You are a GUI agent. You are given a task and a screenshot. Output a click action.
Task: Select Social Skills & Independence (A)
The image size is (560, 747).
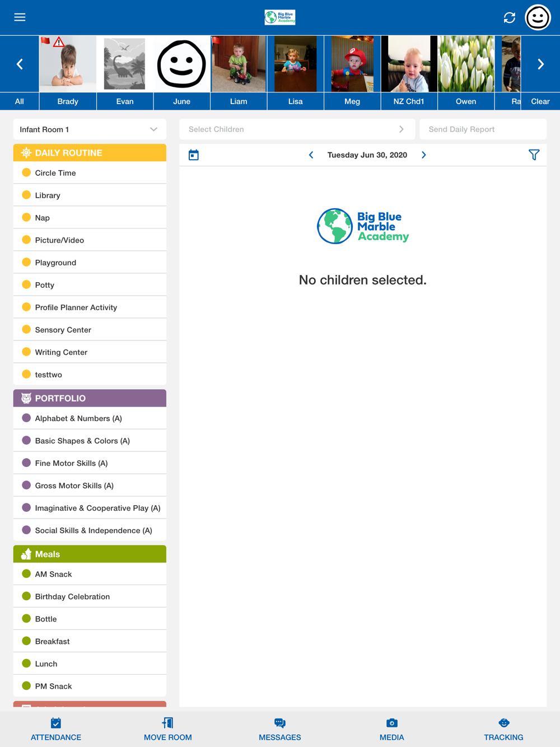coord(90,530)
